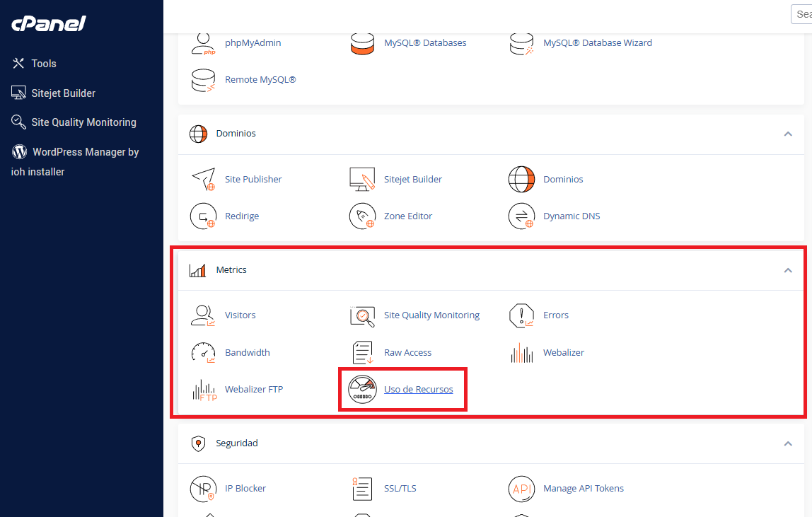812x517 pixels.
Task: Click the Search input field
Action: tap(801, 14)
